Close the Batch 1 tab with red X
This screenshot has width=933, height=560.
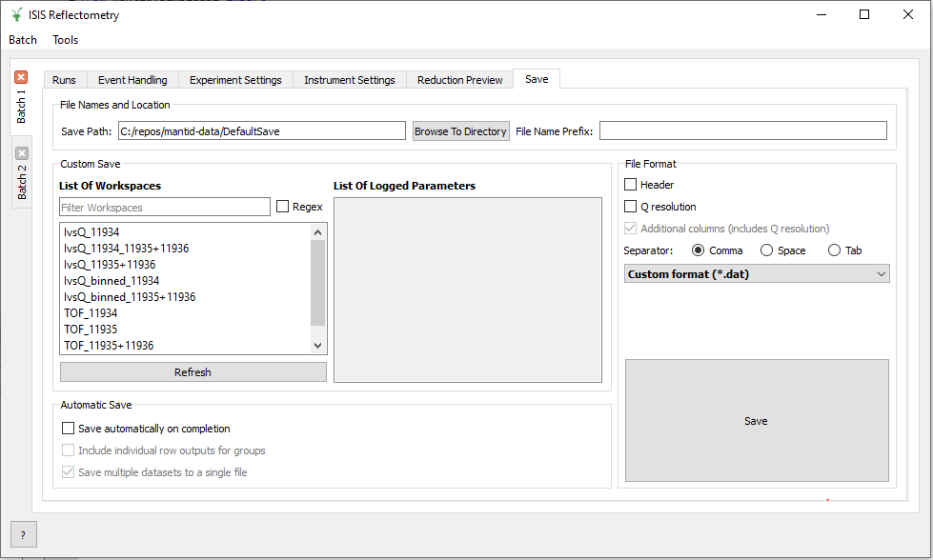[21, 77]
